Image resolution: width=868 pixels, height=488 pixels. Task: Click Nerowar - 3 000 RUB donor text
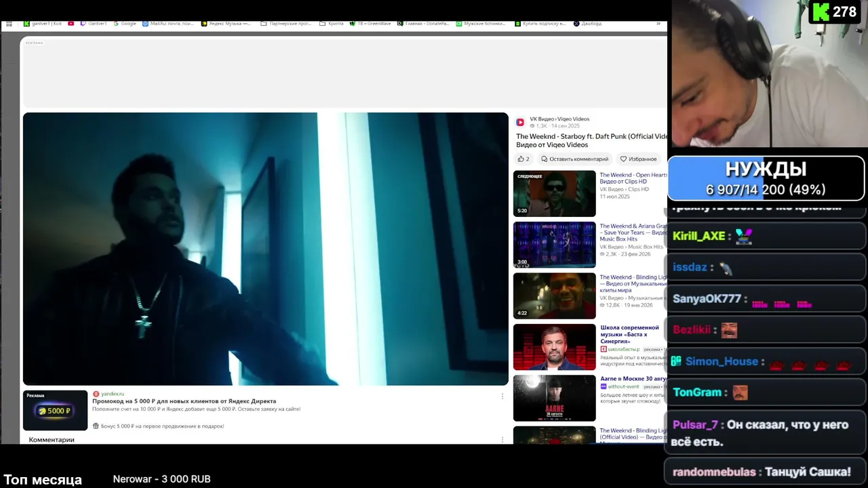tap(162, 479)
